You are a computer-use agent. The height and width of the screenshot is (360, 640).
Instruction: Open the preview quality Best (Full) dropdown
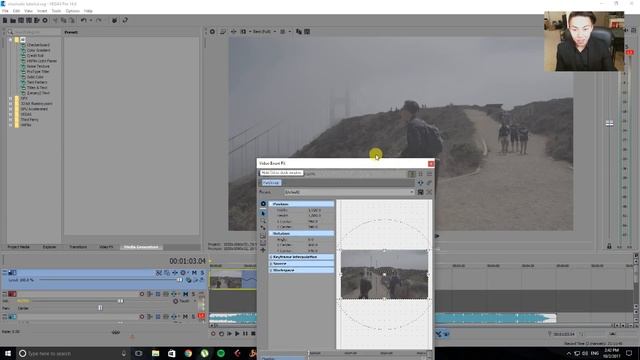coord(264,31)
